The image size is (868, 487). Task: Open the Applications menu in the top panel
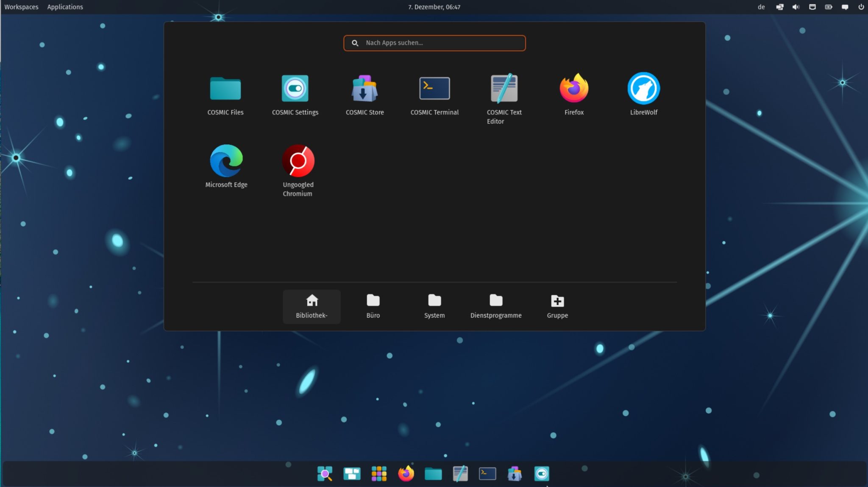(65, 7)
